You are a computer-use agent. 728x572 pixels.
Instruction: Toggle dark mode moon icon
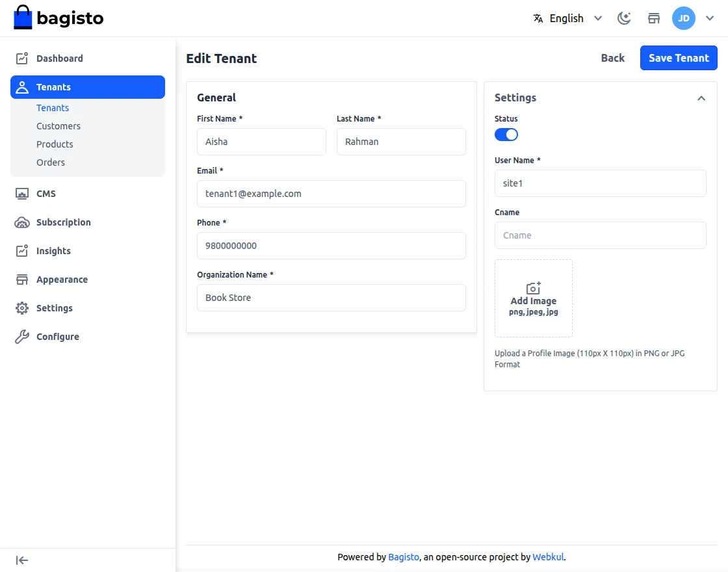(624, 18)
